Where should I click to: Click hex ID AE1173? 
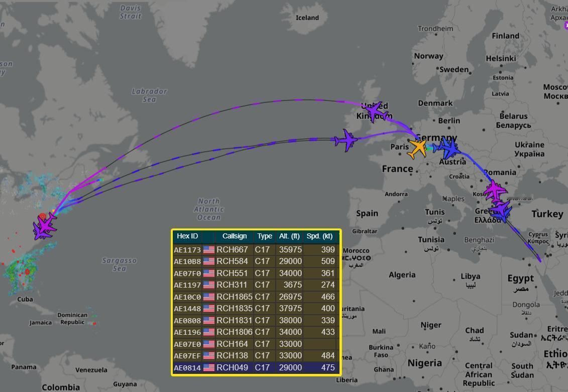coord(187,250)
